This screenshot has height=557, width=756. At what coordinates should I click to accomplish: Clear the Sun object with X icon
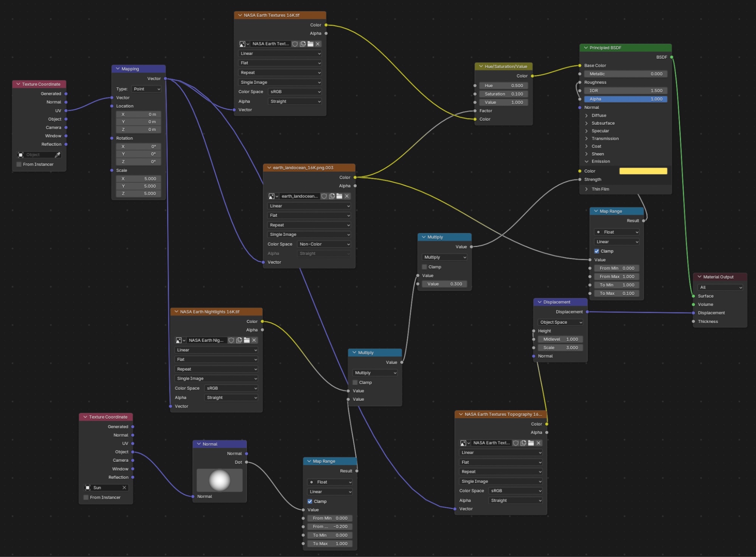124,487
